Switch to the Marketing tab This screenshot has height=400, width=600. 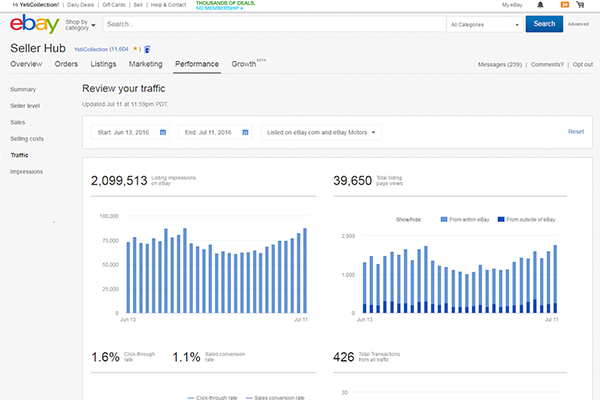tap(145, 64)
